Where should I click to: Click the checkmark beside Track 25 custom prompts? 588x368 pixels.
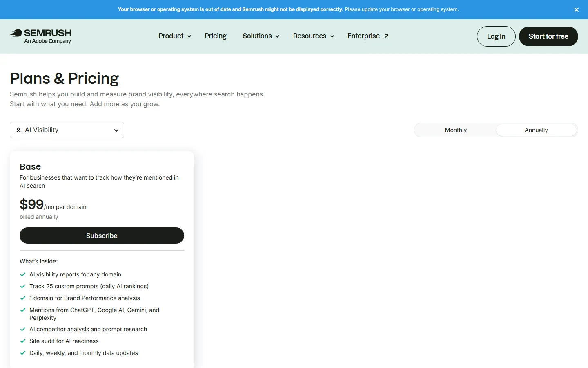click(23, 286)
